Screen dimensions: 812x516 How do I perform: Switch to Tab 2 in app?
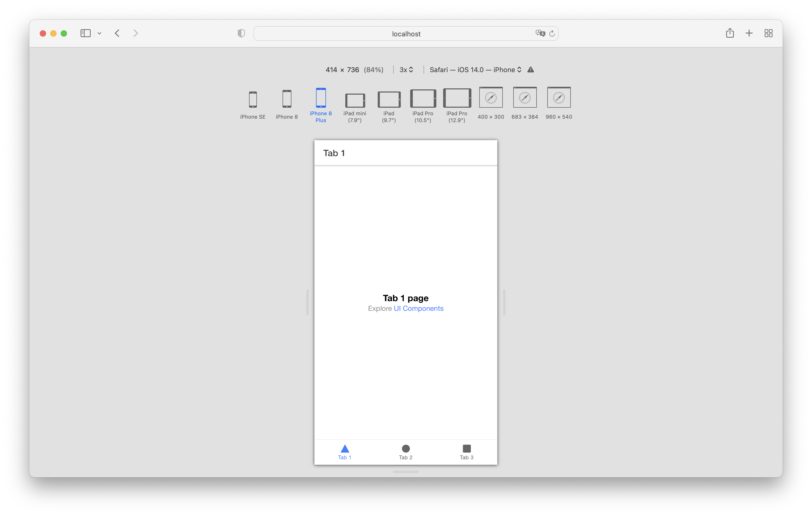(405, 451)
